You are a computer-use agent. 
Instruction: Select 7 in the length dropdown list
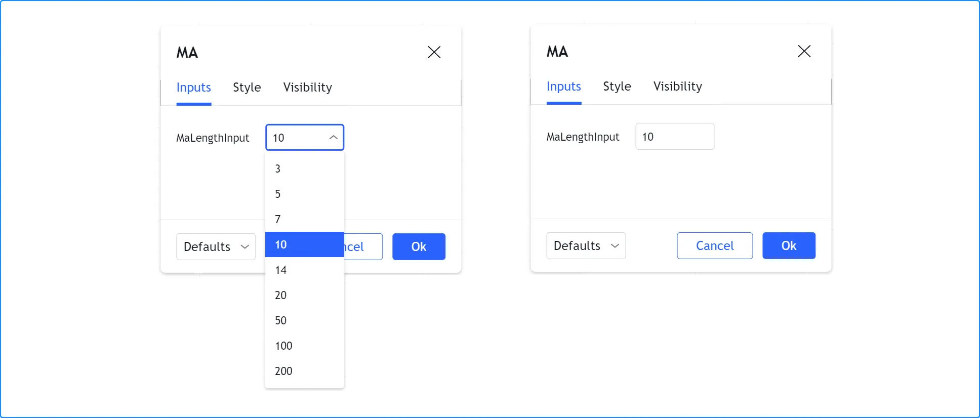[304, 219]
